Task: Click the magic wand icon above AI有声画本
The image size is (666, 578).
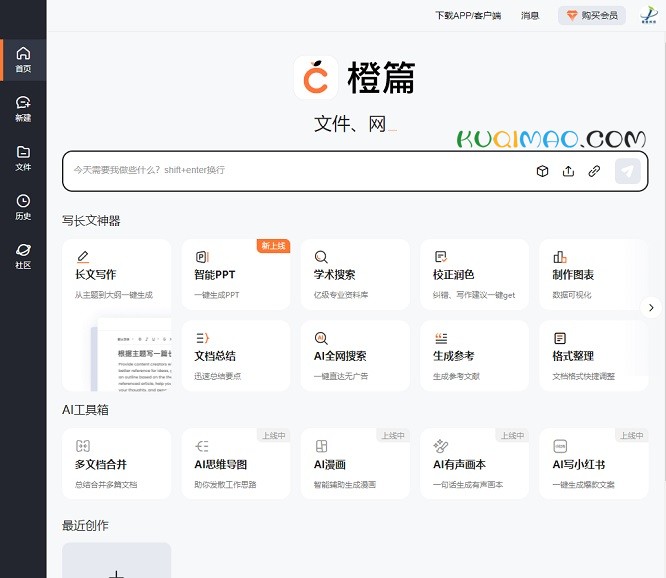Action: (440, 446)
